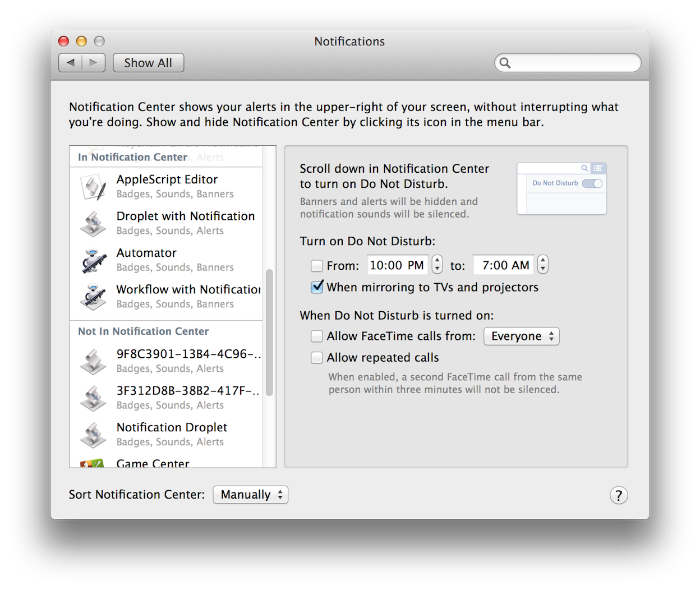Click the stepper beside 10:00 PM
This screenshot has height=590, width=700.
pos(437,265)
